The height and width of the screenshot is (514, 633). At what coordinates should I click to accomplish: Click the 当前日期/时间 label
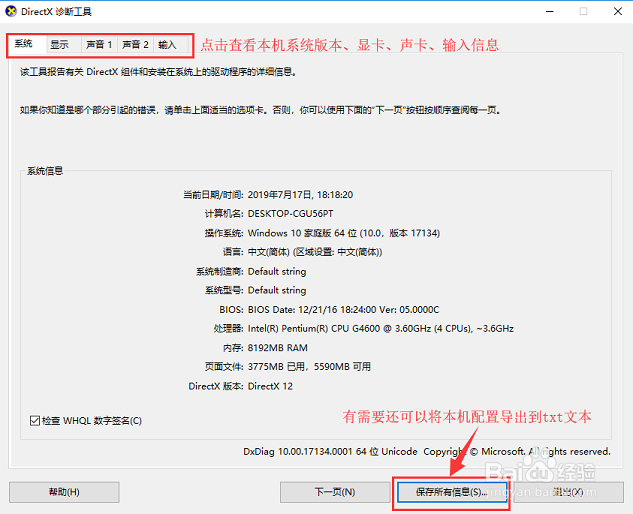click(213, 195)
